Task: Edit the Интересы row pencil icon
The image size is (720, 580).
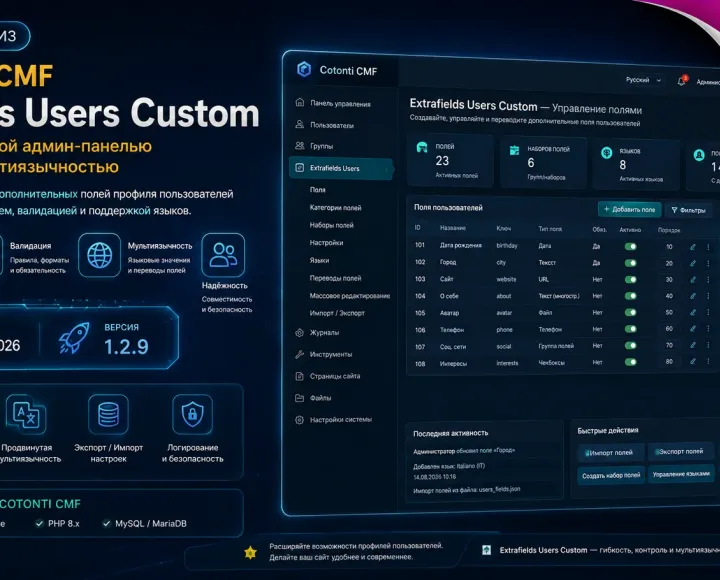Action: coord(692,361)
